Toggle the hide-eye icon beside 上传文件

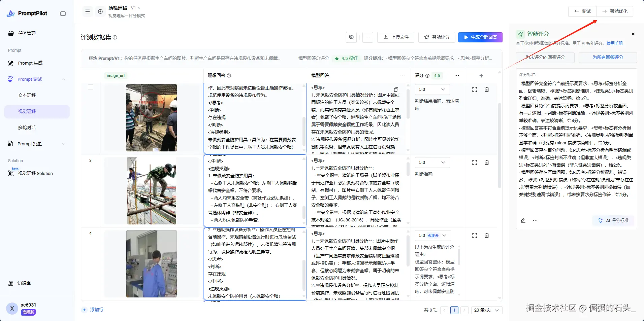tap(351, 37)
